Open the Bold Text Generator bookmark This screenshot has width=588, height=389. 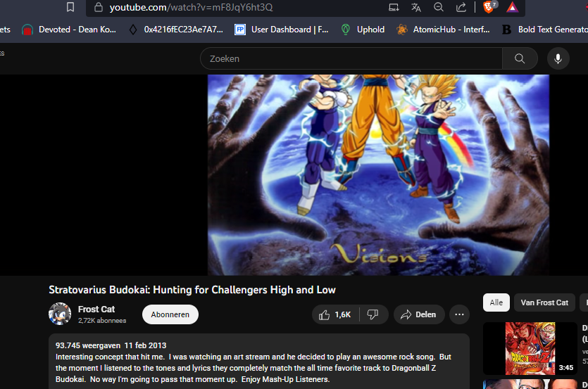click(x=545, y=30)
